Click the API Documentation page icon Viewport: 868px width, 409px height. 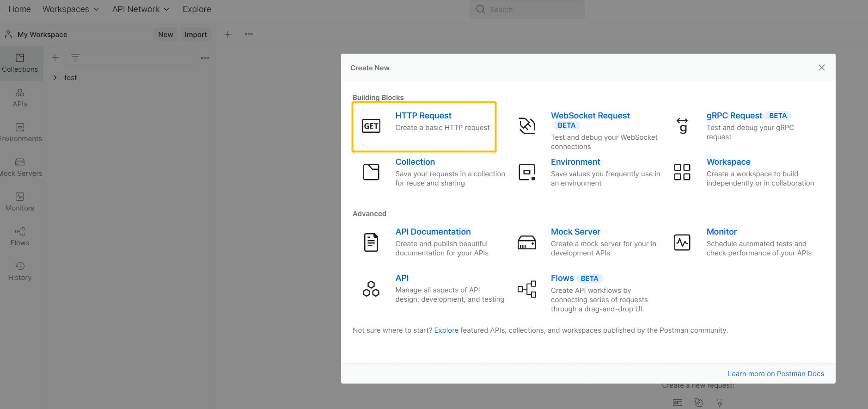coord(371,242)
